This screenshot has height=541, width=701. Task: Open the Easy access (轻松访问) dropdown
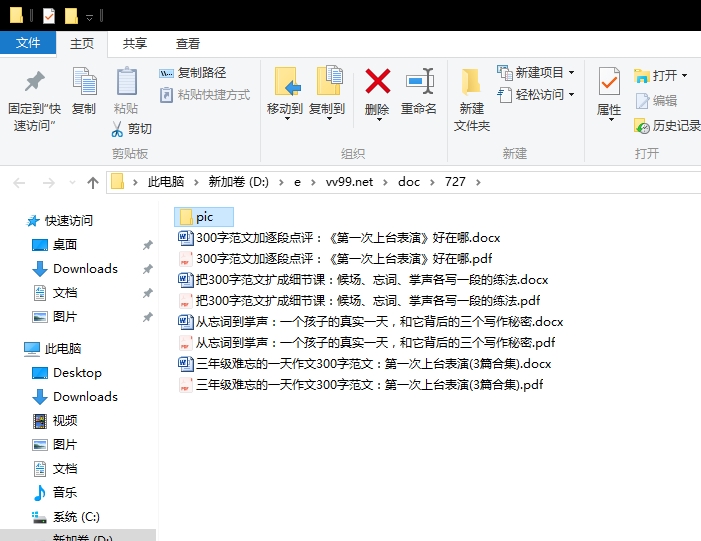click(x=536, y=95)
